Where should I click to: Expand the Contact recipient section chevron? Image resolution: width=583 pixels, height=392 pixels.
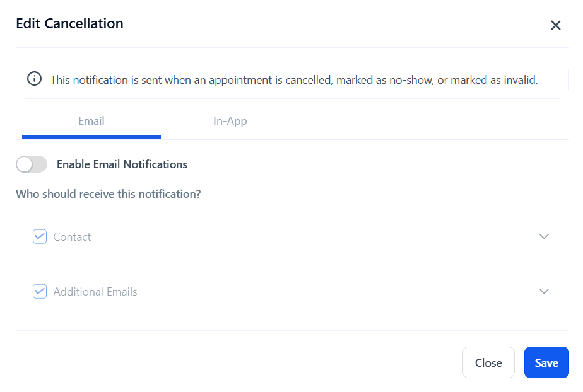click(545, 237)
